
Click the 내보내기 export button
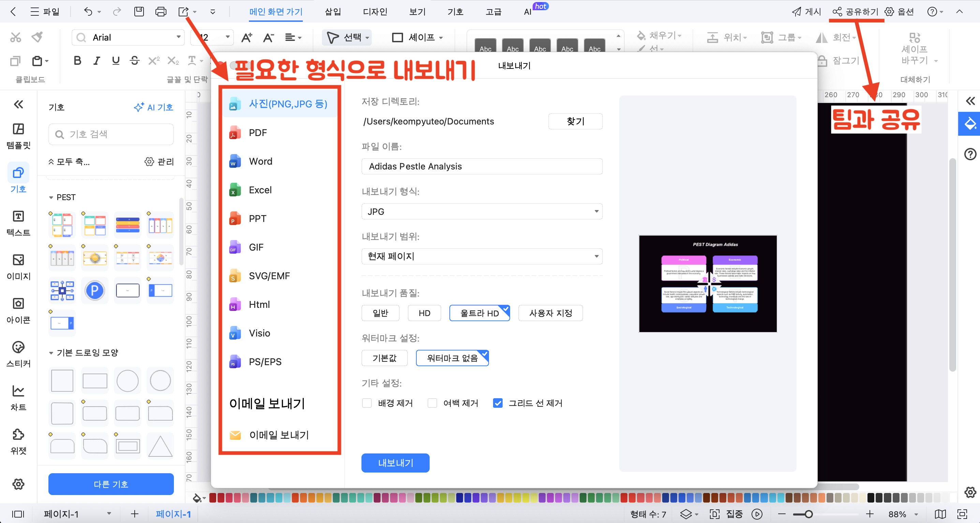point(395,463)
